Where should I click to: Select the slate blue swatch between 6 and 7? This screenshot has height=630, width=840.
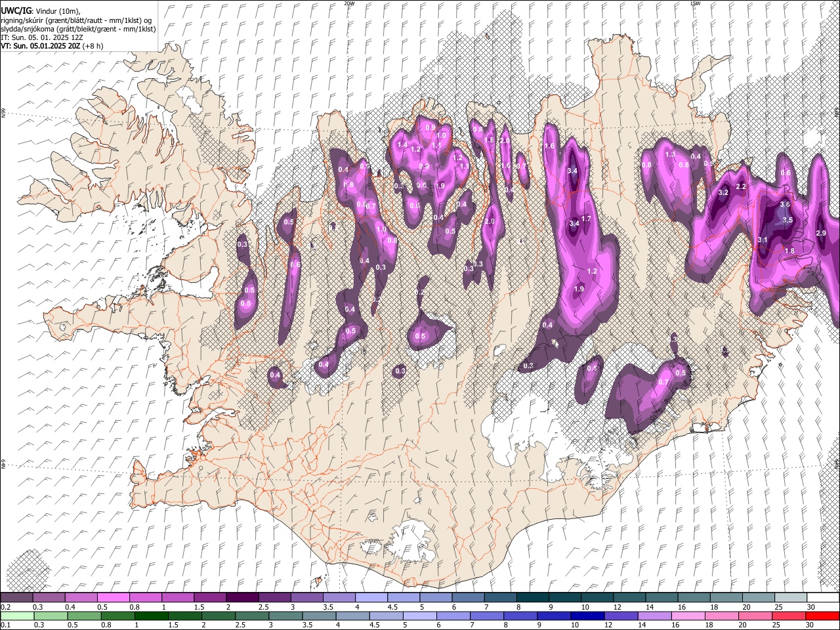(x=468, y=598)
